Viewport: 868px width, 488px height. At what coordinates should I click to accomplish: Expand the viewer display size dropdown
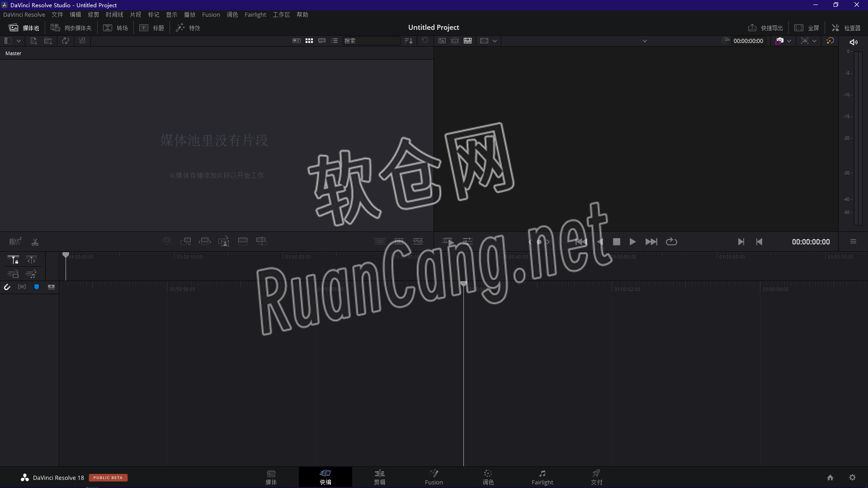pyautogui.click(x=495, y=41)
